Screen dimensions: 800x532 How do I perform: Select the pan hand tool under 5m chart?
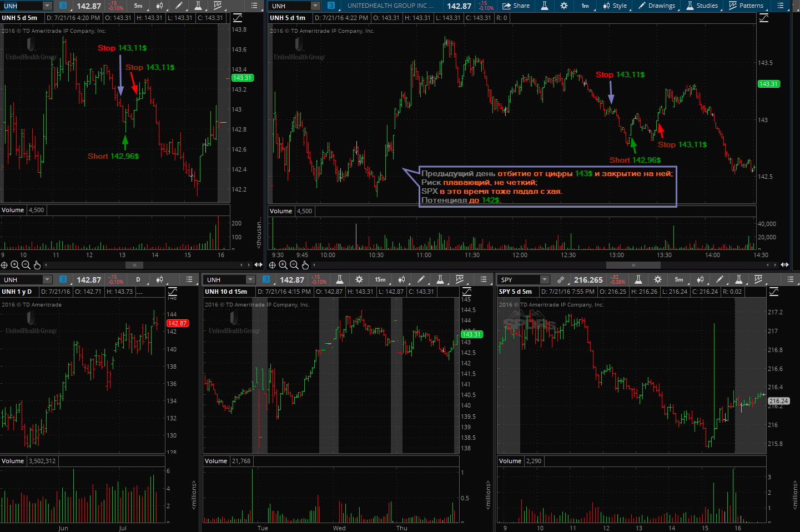tap(37, 265)
